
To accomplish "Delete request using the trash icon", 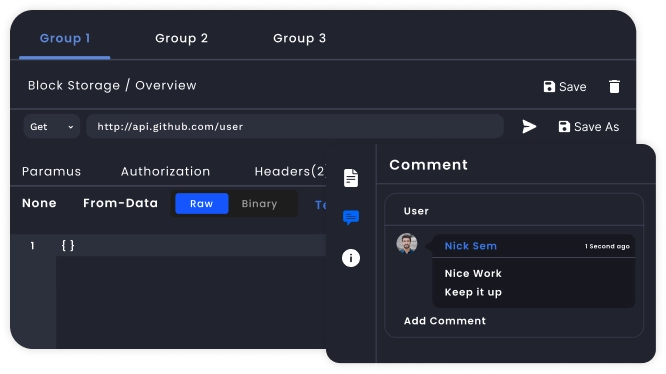I will pyautogui.click(x=614, y=87).
